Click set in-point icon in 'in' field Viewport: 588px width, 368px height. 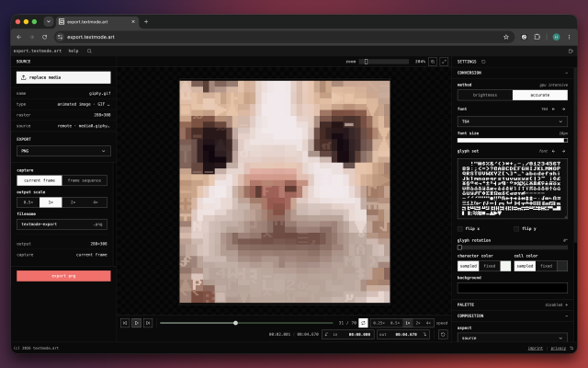point(326,334)
